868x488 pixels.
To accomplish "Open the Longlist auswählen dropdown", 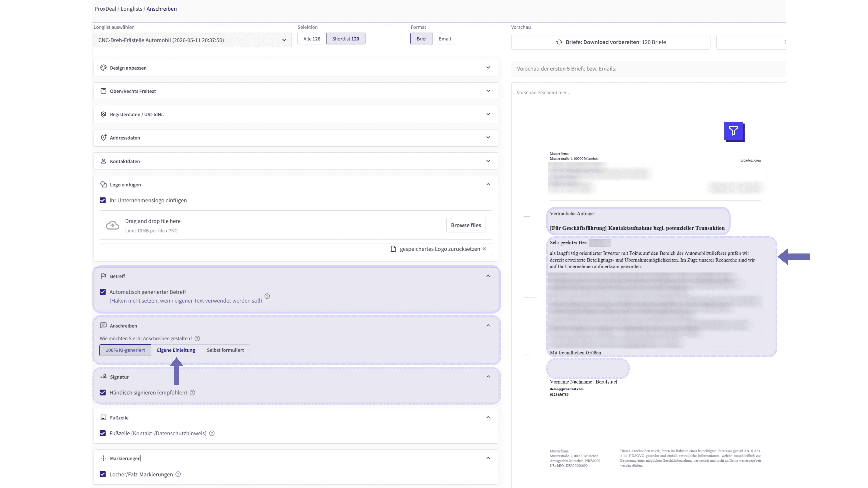I will click(x=192, y=40).
